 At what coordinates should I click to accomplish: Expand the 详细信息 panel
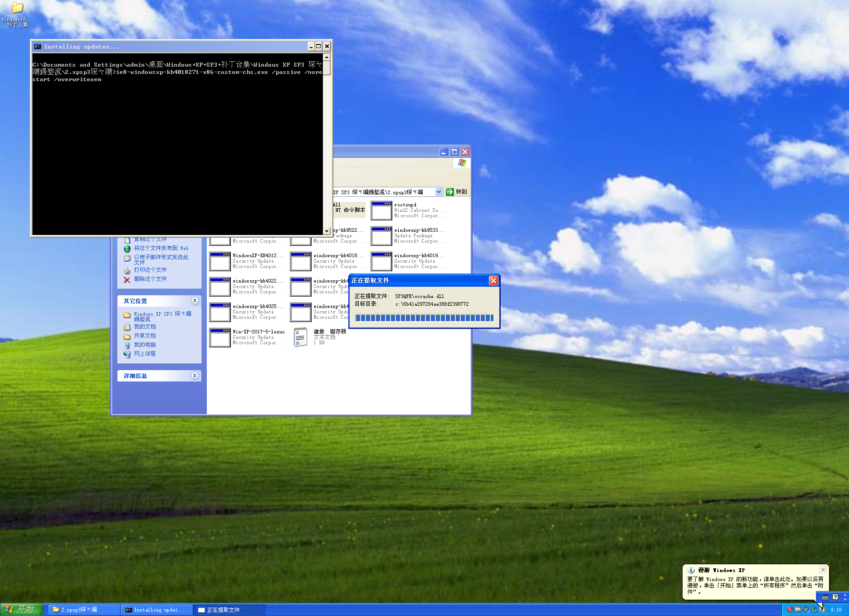[x=195, y=376]
